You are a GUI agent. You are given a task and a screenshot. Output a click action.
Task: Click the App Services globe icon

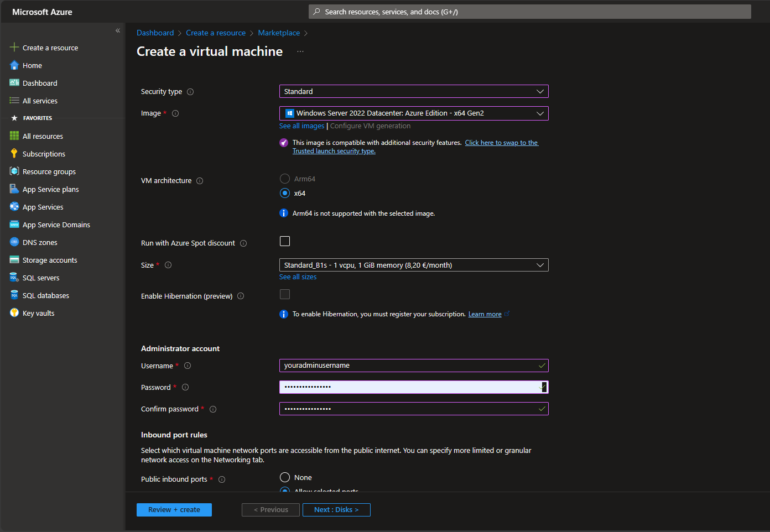click(14, 207)
